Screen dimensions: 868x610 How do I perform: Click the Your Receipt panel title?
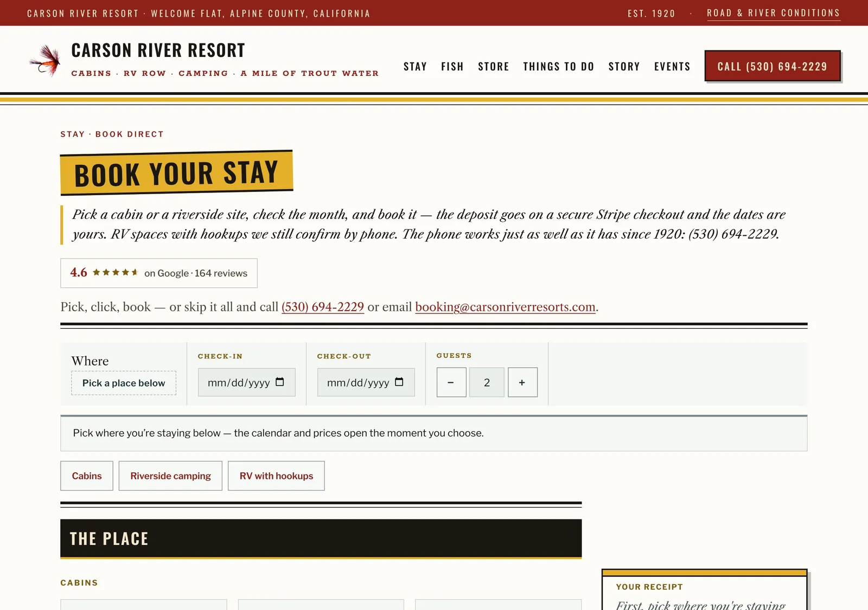(x=649, y=587)
